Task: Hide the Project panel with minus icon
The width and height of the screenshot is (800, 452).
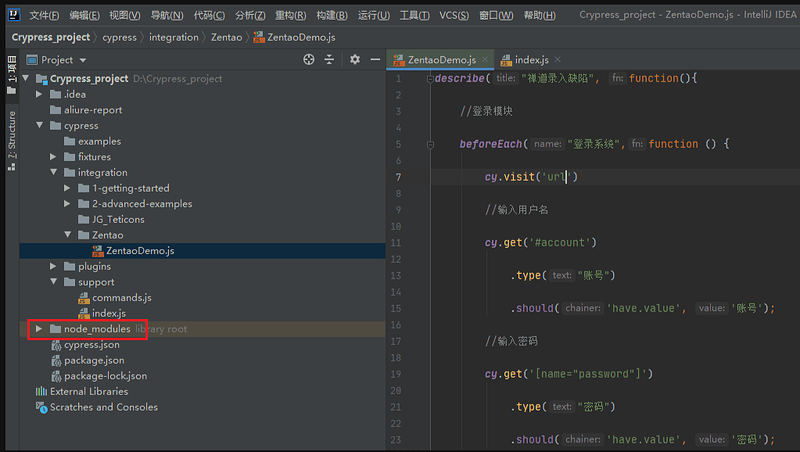Action: (x=375, y=60)
